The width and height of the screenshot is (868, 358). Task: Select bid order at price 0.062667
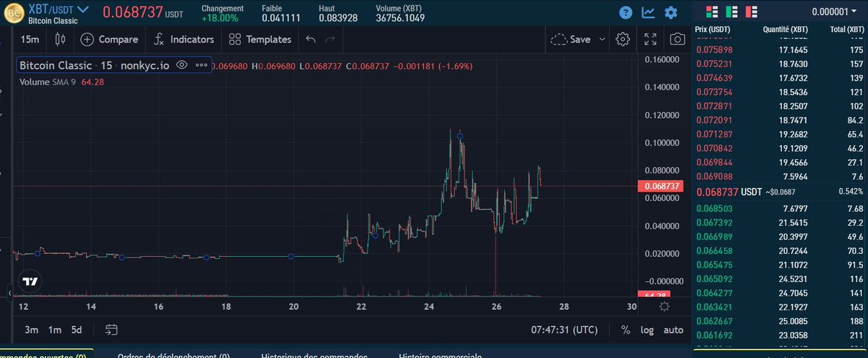coord(780,321)
